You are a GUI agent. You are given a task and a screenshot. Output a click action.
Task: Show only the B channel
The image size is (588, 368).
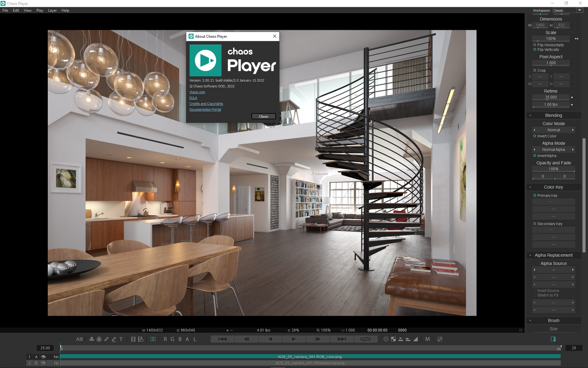[x=180, y=339]
